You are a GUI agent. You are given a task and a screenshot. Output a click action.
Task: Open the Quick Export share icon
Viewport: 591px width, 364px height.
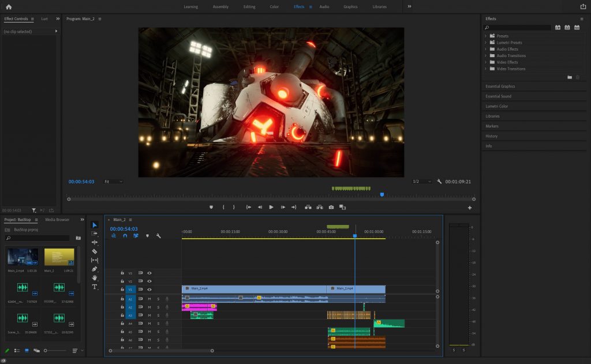coord(583,6)
